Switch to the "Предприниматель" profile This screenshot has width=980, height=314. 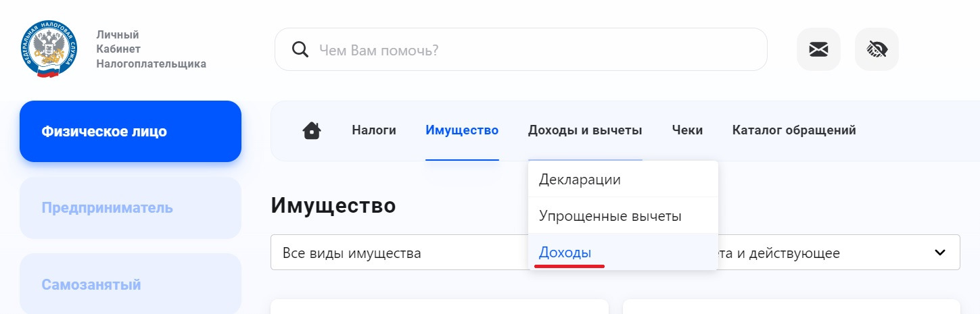(131, 208)
